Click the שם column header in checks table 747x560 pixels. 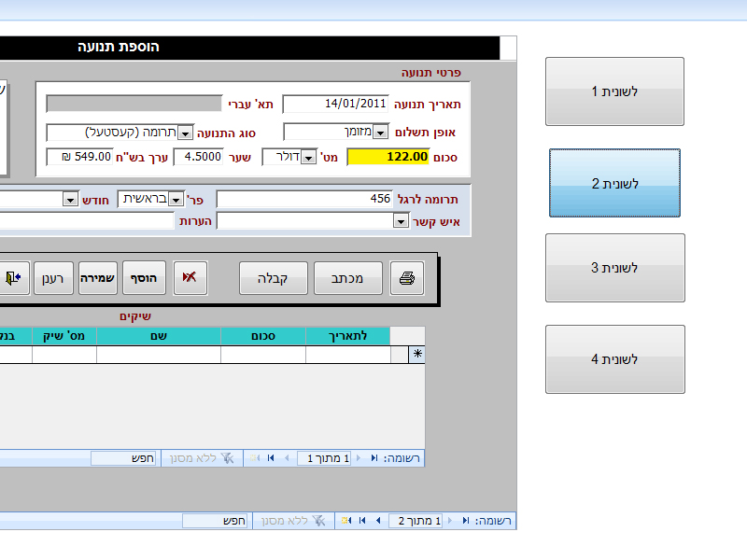pyautogui.click(x=159, y=336)
